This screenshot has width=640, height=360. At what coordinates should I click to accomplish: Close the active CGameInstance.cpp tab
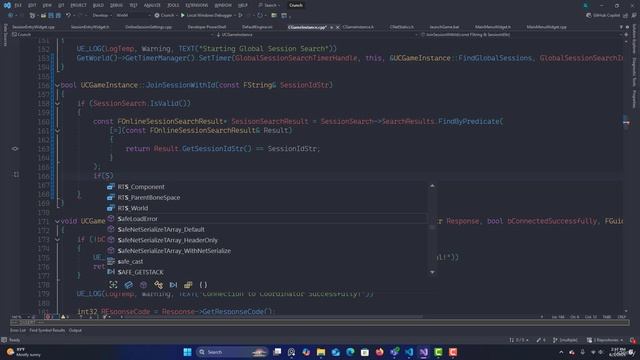click(338, 27)
